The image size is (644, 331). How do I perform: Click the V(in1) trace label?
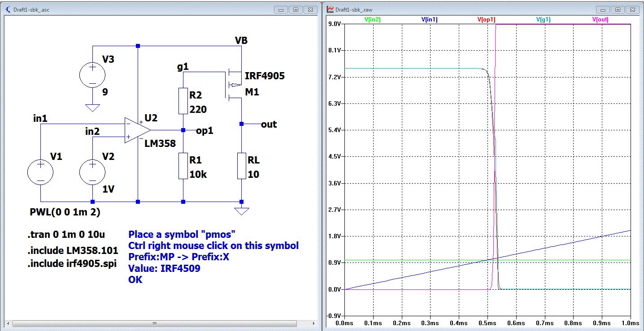pyautogui.click(x=430, y=20)
